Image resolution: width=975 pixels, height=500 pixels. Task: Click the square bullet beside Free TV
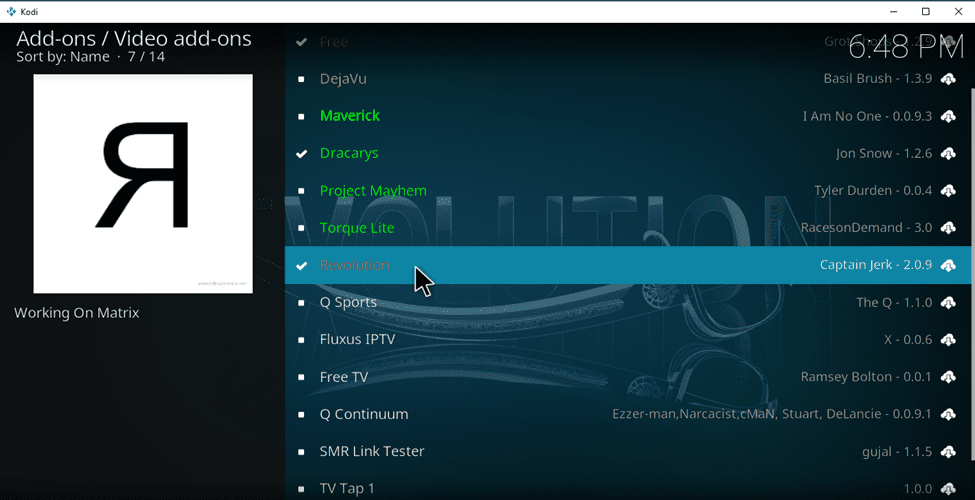[x=302, y=377]
